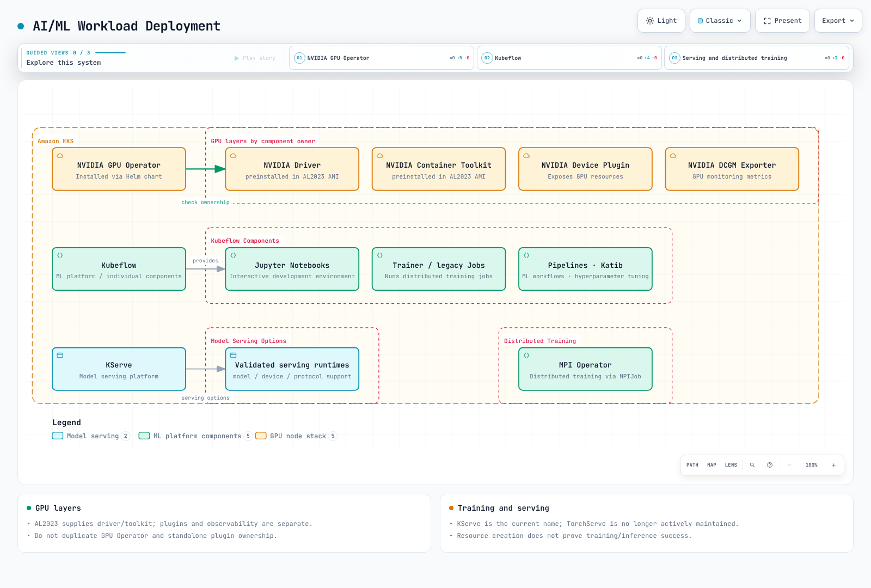Select the NVIDIA GPU Operator node
This screenshot has height=588, width=871.
(x=119, y=169)
